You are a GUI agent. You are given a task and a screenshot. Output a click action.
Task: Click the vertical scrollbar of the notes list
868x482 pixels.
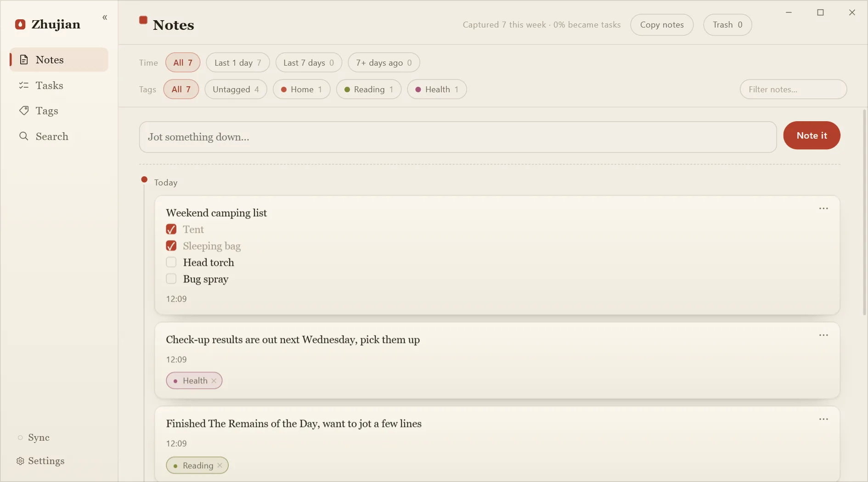(x=864, y=212)
